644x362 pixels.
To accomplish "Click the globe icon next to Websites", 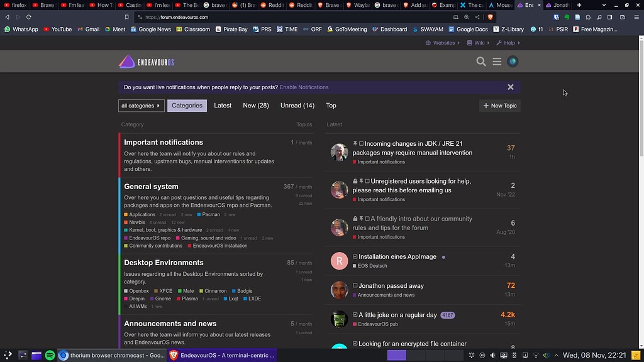I will [x=430, y=43].
